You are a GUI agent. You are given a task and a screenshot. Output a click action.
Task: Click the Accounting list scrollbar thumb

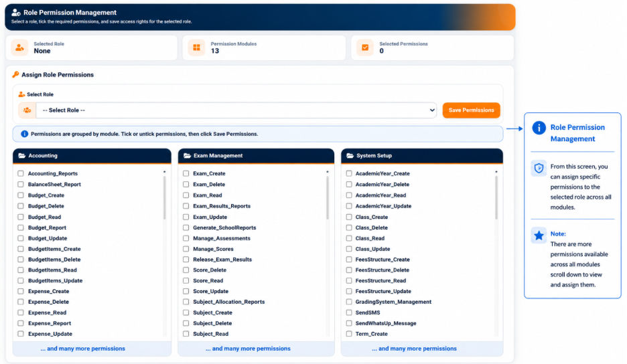pos(164,198)
